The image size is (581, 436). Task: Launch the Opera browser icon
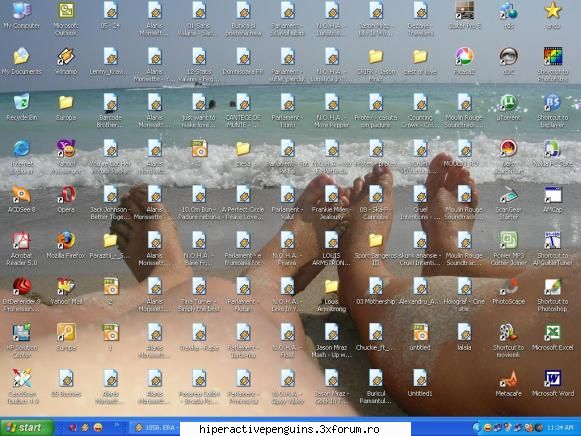(66, 199)
